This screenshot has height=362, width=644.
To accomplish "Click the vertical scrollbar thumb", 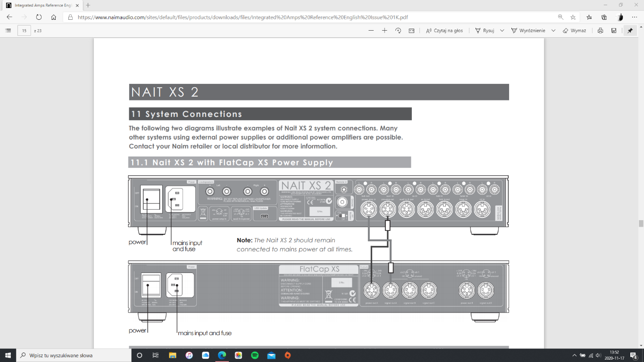I will (x=641, y=223).
